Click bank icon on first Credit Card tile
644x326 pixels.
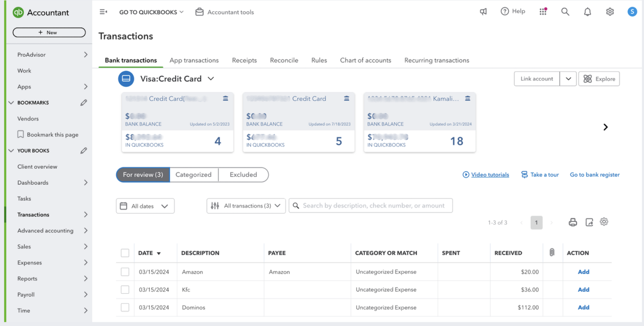(x=225, y=98)
